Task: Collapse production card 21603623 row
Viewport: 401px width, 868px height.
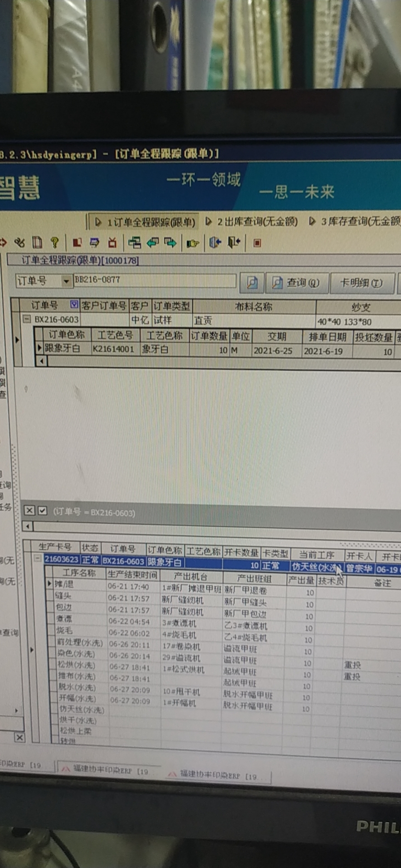Action: pyautogui.click(x=38, y=558)
